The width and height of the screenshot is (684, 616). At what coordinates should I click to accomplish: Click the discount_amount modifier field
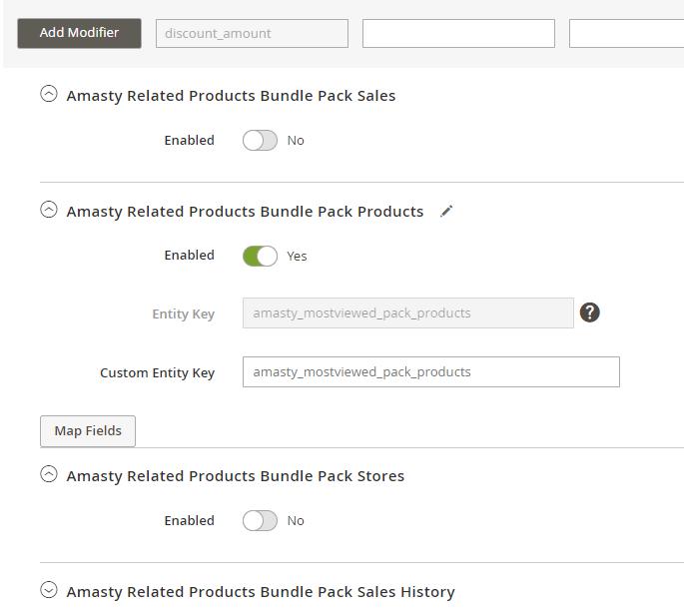(253, 34)
